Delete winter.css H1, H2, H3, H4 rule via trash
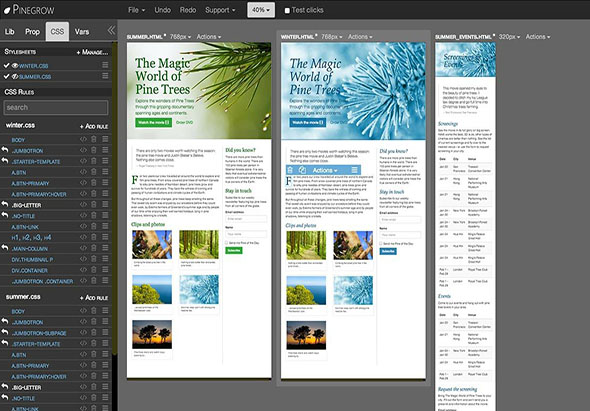This screenshot has width=590, height=411. tap(94, 237)
